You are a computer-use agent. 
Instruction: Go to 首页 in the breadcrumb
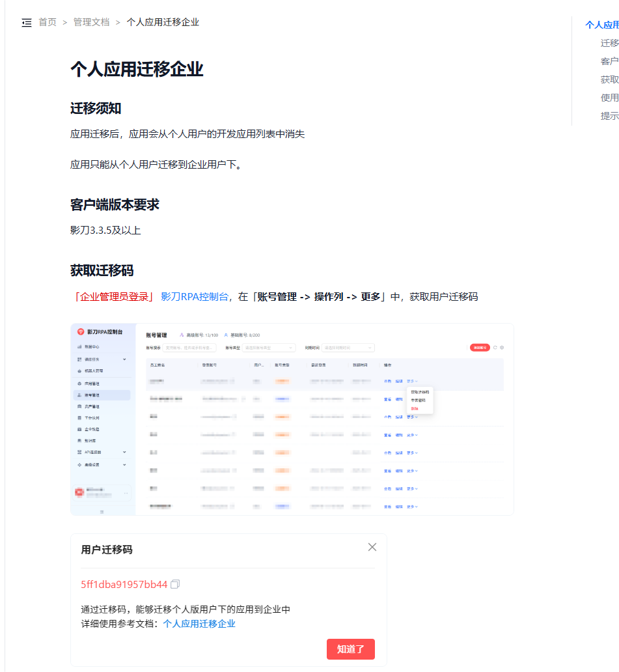pos(48,22)
